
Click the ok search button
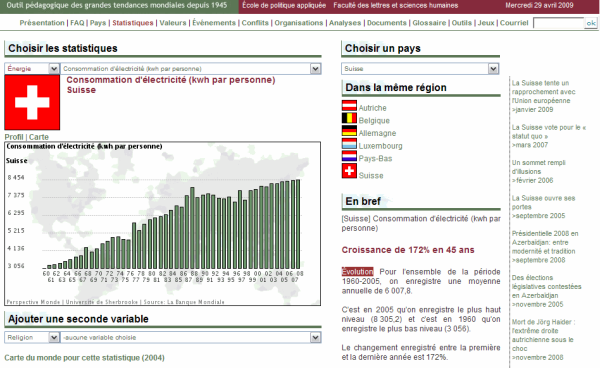(x=591, y=23)
